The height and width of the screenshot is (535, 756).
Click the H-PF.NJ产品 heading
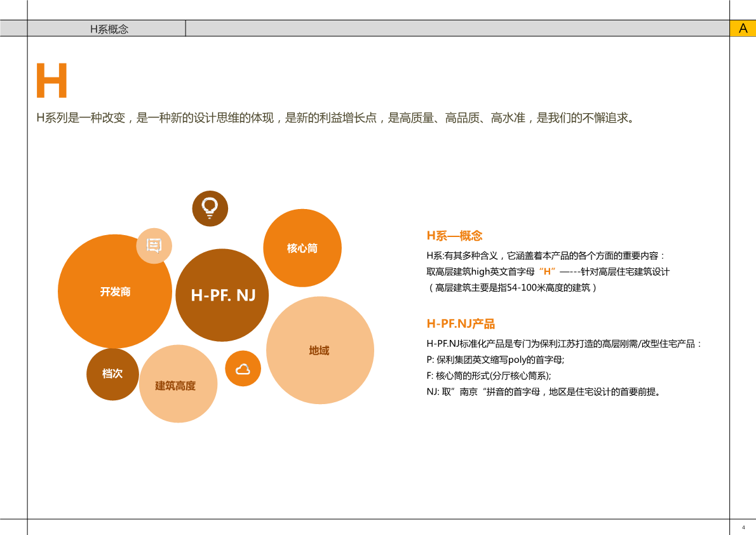point(461,323)
